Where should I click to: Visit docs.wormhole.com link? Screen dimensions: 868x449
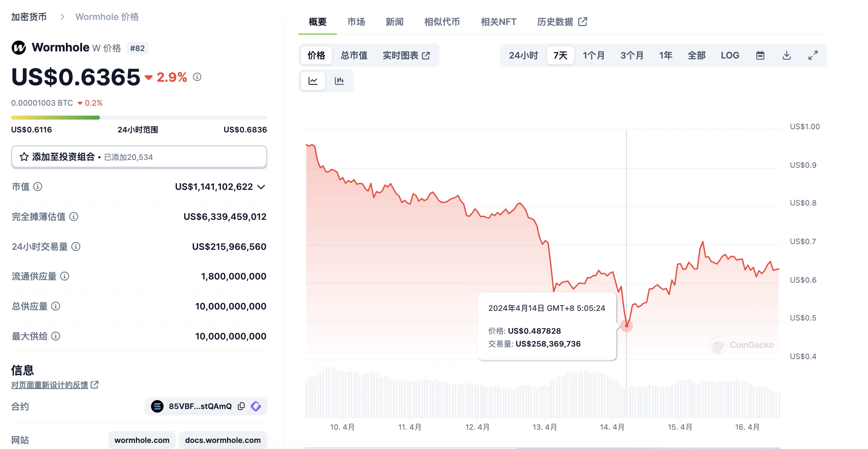point(223,440)
